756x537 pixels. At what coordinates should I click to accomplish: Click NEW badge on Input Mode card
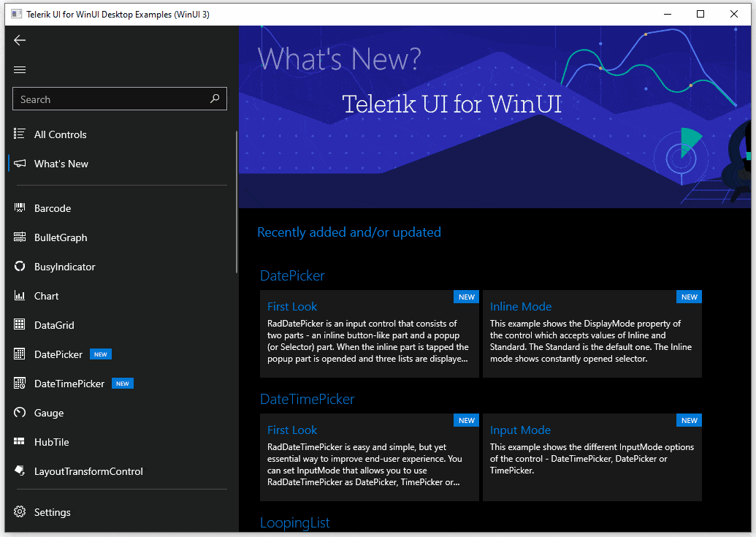coord(689,420)
